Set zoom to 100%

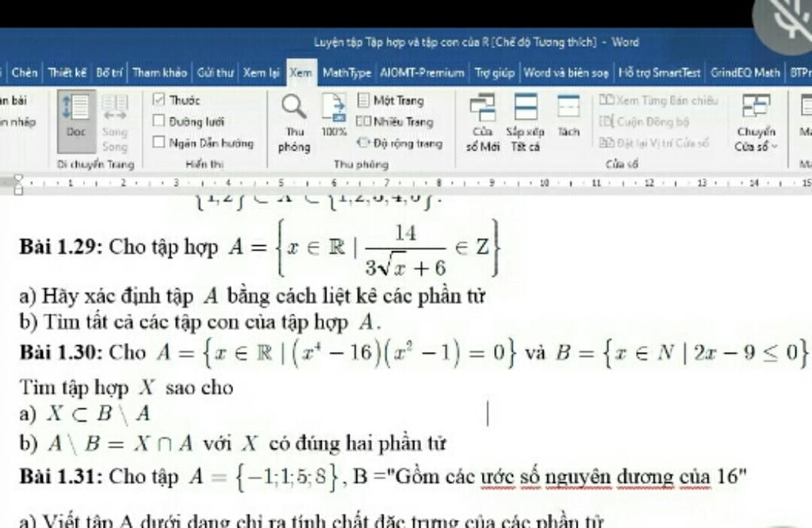334,115
